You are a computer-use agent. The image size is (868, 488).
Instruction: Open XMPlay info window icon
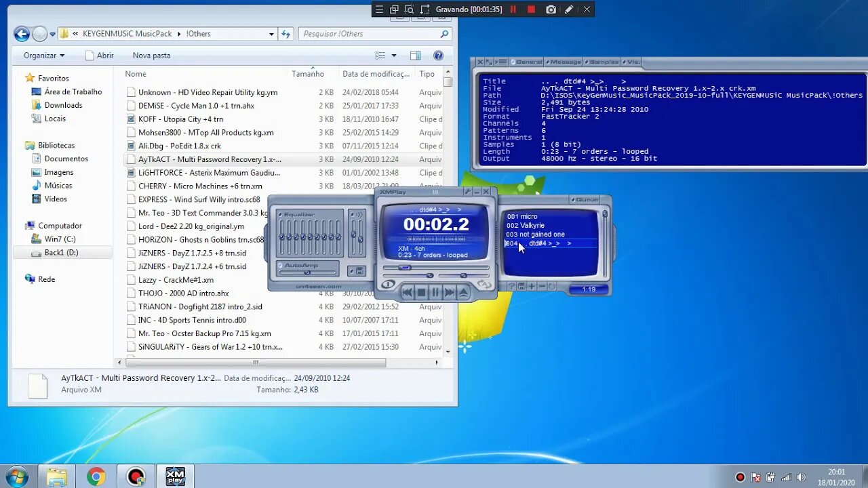(388, 284)
